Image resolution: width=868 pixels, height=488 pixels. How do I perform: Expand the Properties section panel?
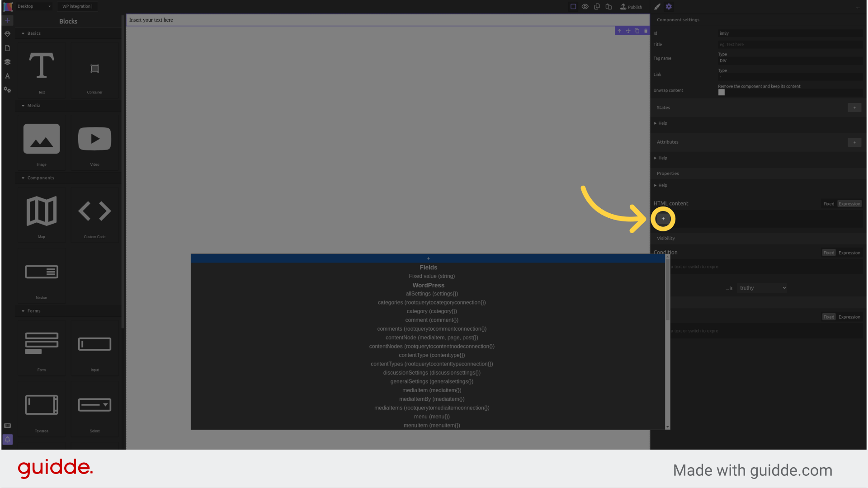click(x=668, y=173)
